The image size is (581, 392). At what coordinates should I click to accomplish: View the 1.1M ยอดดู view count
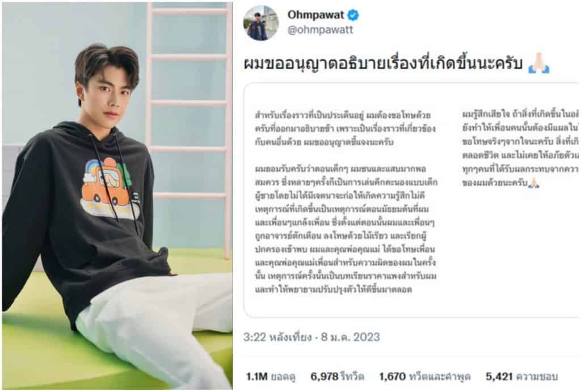(x=271, y=377)
